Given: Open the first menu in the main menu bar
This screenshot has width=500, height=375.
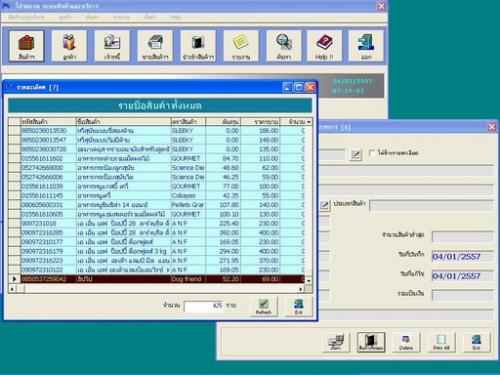Looking at the screenshot, I should [x=26, y=17].
